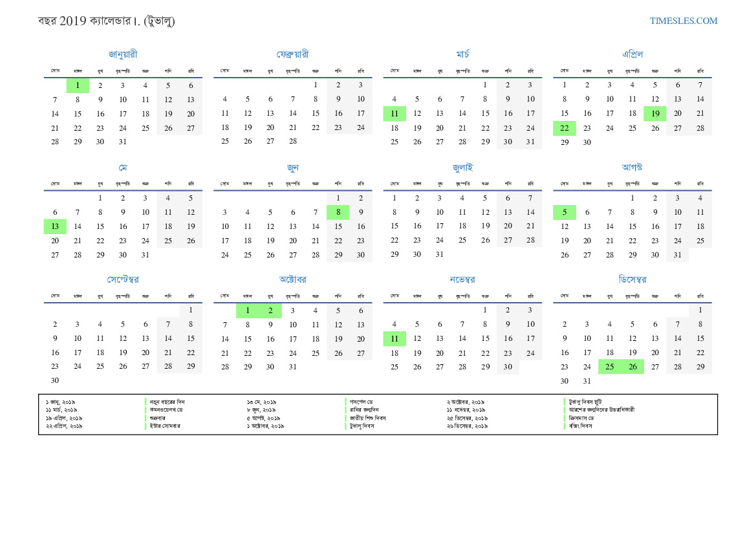Screen dimensions: 756x535
Task: Select highlighted March 11 Commonwealth Day
Action: [394, 114]
